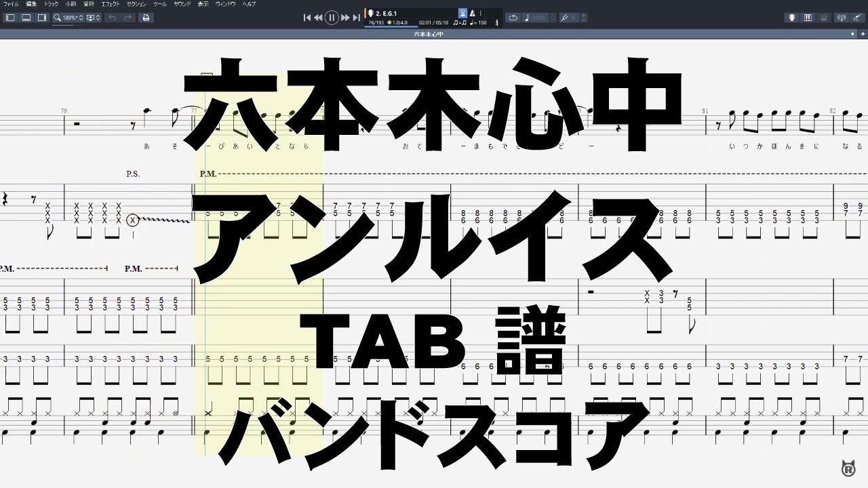Redo the last edit
The height and width of the screenshot is (488, 868).
pos(127,18)
